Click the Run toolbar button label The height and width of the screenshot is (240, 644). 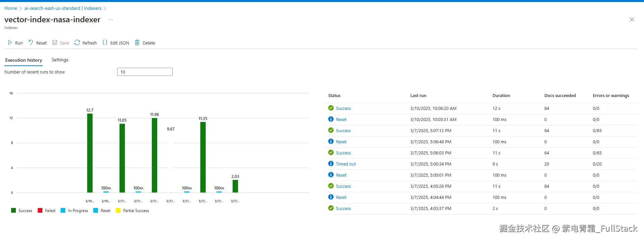pos(19,43)
